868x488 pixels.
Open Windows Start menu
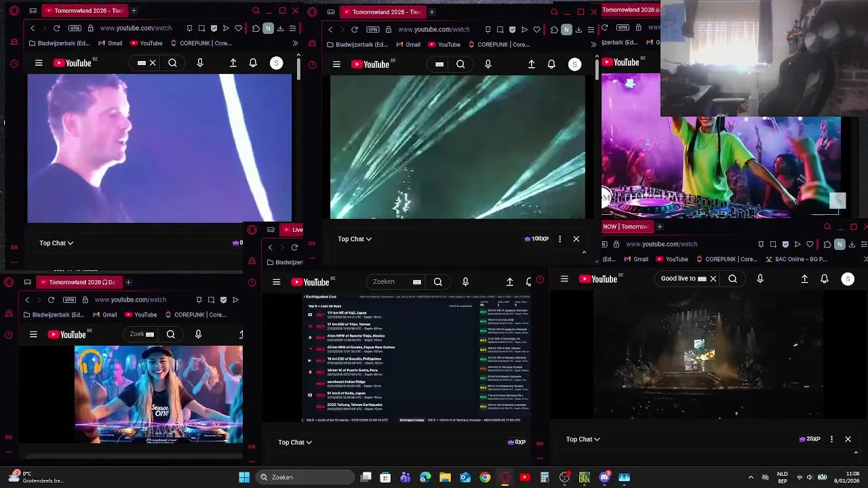click(244, 477)
